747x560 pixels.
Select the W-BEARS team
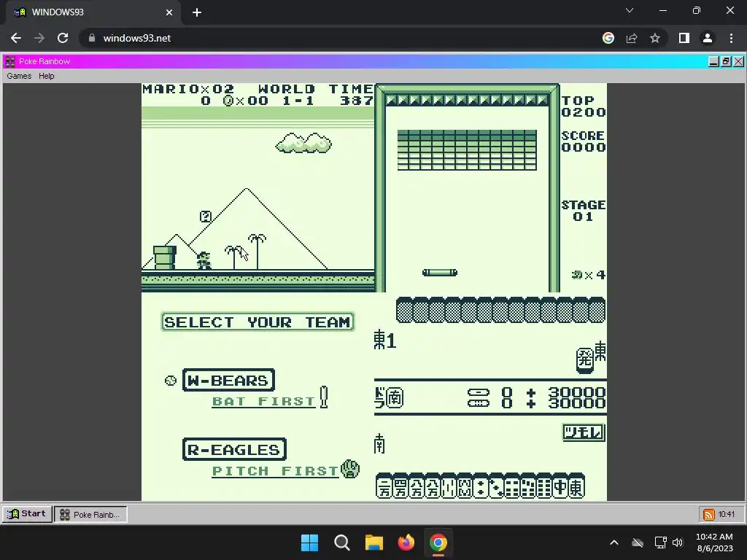[x=228, y=380]
